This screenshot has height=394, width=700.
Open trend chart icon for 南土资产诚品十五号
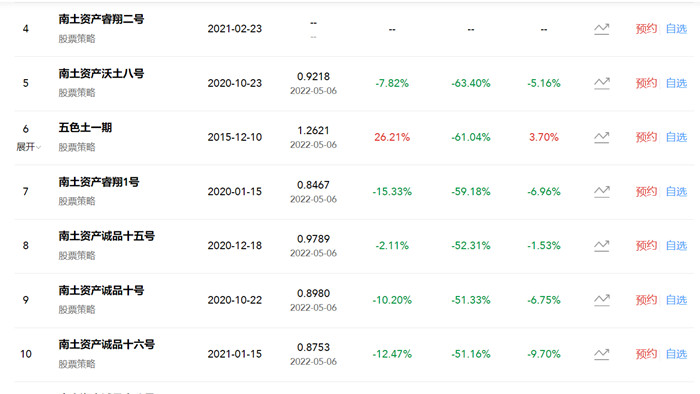601,246
